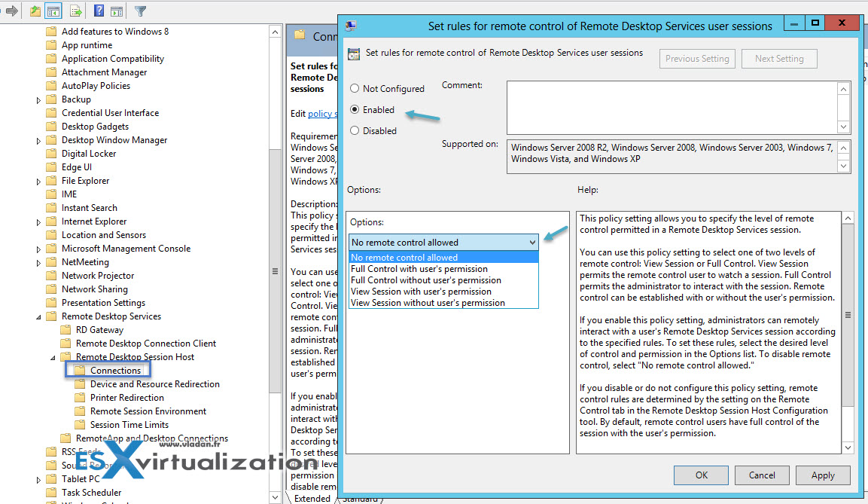
Task: Choose 'Full Control with user's permission' option
Action: pos(443,269)
